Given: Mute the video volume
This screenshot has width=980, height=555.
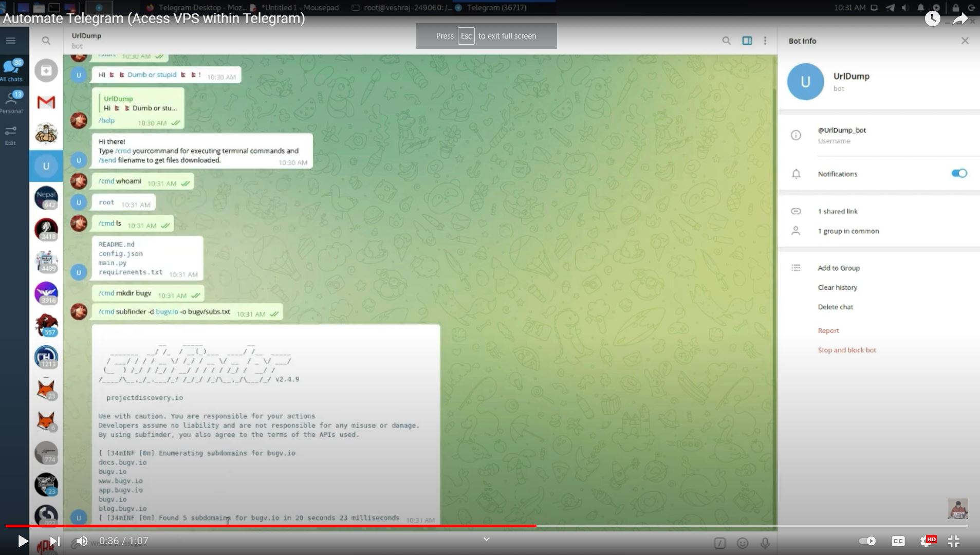Looking at the screenshot, I should tap(82, 541).
